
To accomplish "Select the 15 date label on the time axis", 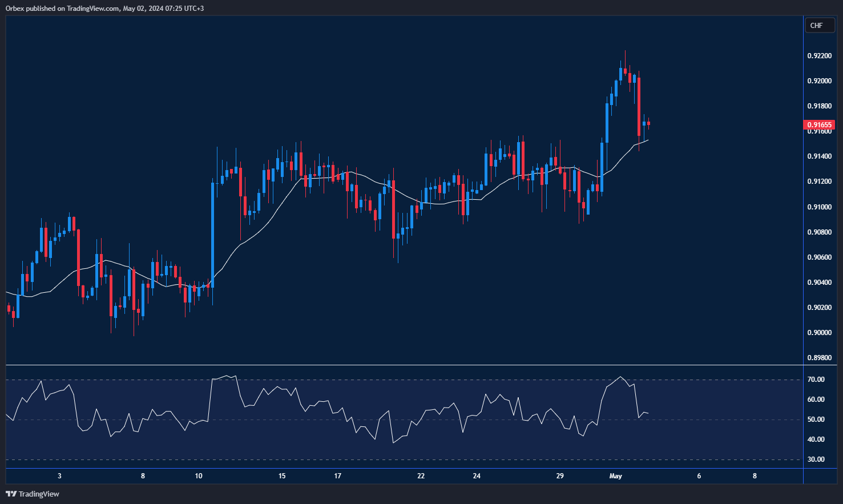I will point(282,476).
